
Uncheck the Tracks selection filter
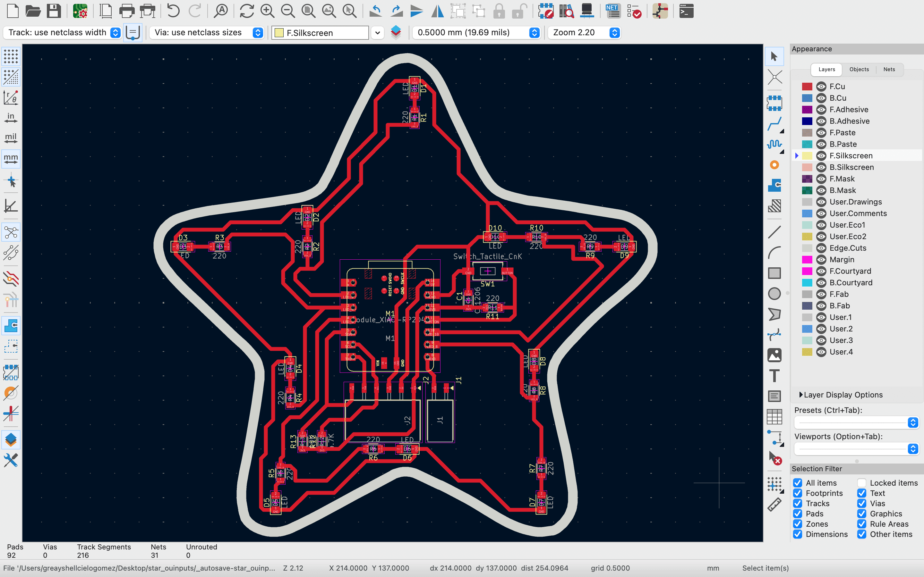[x=798, y=503]
